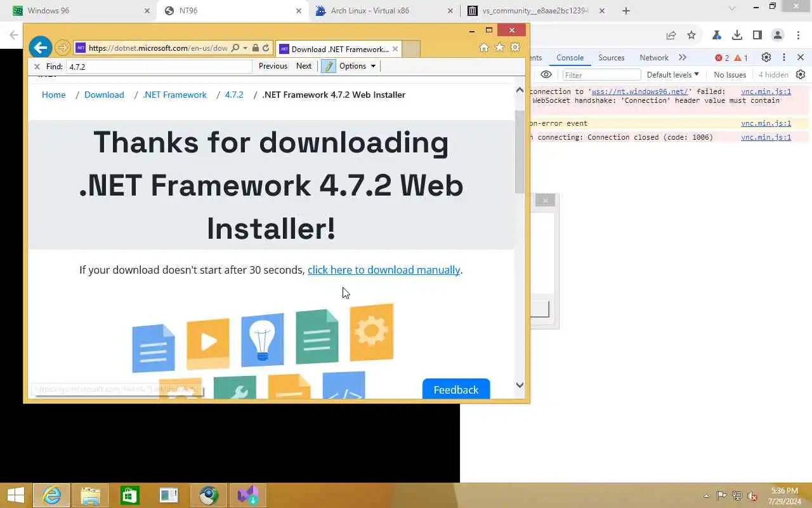Open IE address bar autocomplete dropdown arrow
Screen dimensions: 812x508
[245, 48]
